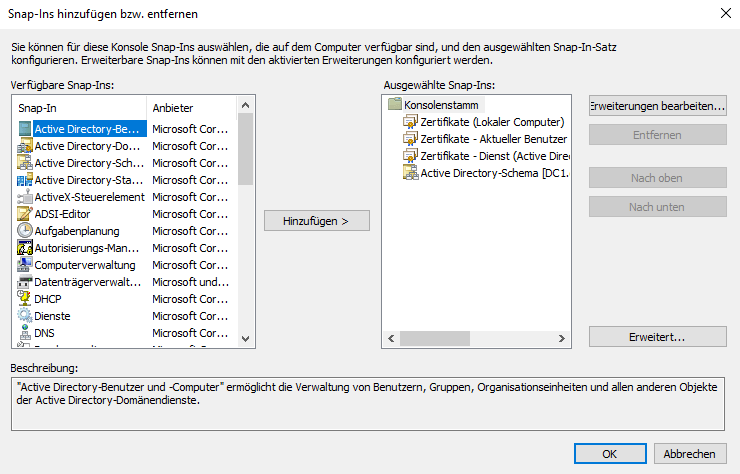Select the Active Directory-Benutzer snap-in icon

click(25, 129)
